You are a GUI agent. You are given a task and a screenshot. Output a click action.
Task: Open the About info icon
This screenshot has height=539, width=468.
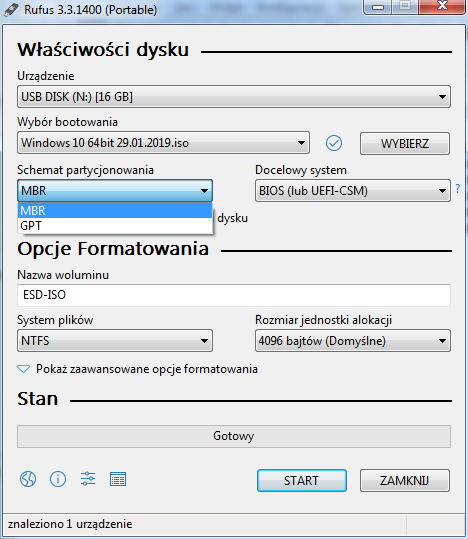58,479
